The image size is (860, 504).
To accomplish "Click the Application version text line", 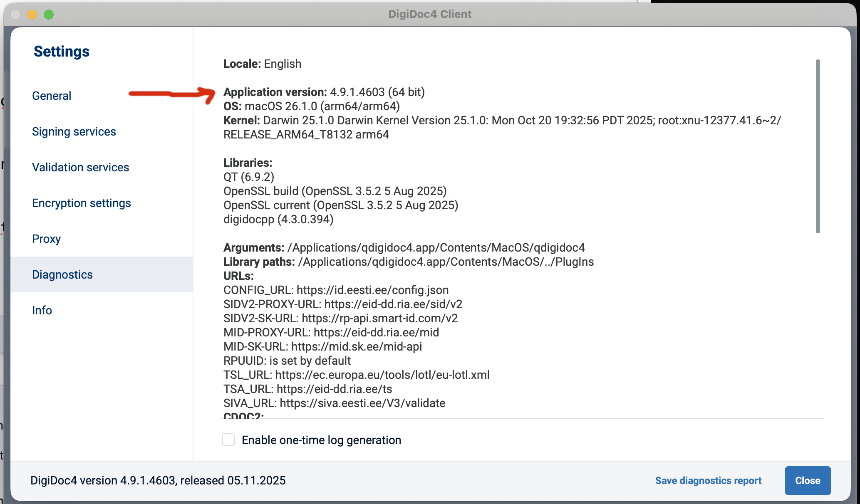I will pyautogui.click(x=324, y=92).
